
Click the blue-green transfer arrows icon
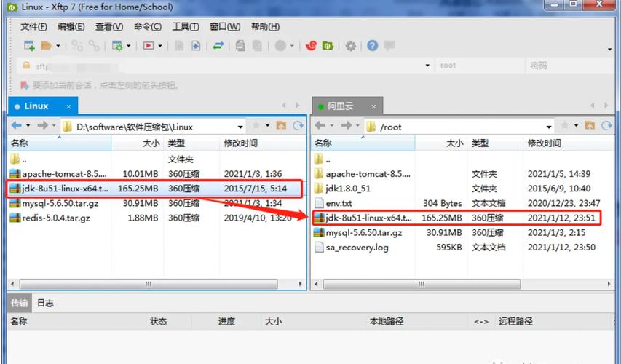click(218, 46)
